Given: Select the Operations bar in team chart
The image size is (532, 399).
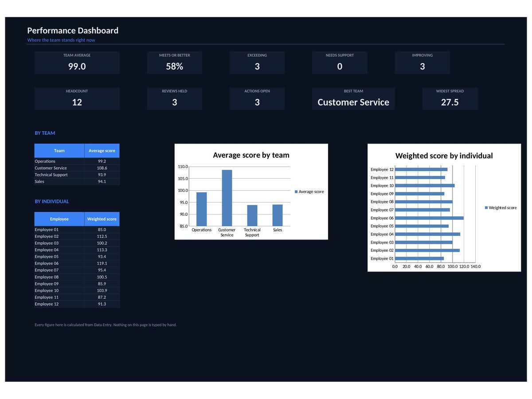Looking at the screenshot, I should [x=202, y=209].
